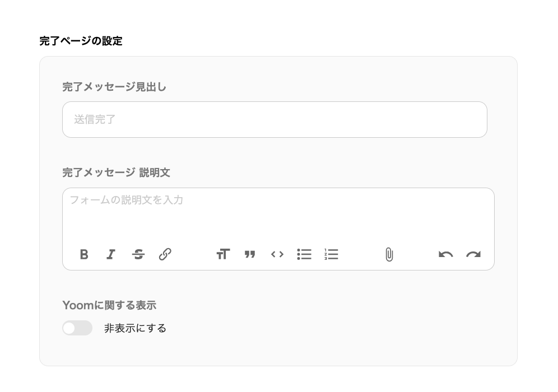Screen dimensions: 558x392
Task: Click the 完了メッセージ 説明文 label
Action: pyautogui.click(x=116, y=172)
